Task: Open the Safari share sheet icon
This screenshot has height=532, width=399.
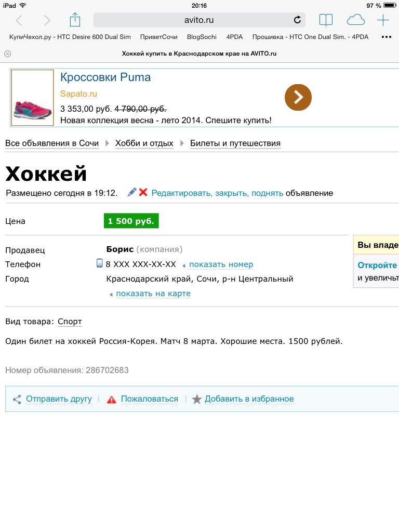Action: (75, 20)
